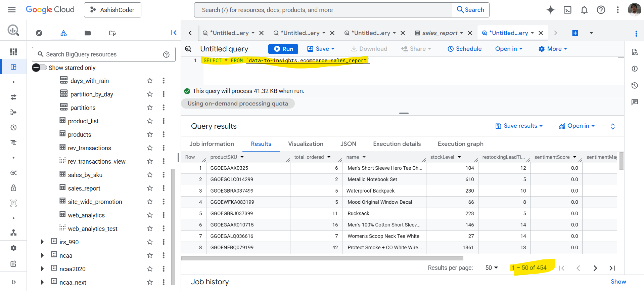
Task: Go to next results page
Action: (x=595, y=268)
